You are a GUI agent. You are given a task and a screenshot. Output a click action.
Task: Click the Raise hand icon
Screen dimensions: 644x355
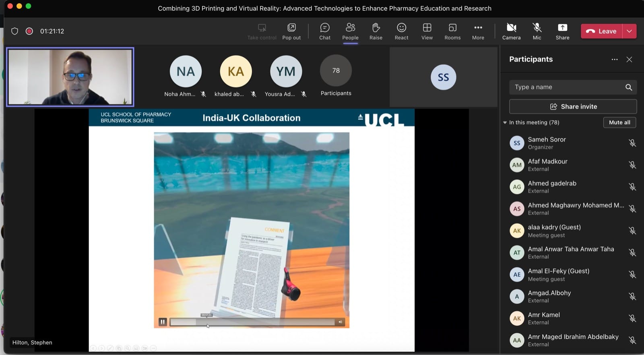pyautogui.click(x=376, y=31)
